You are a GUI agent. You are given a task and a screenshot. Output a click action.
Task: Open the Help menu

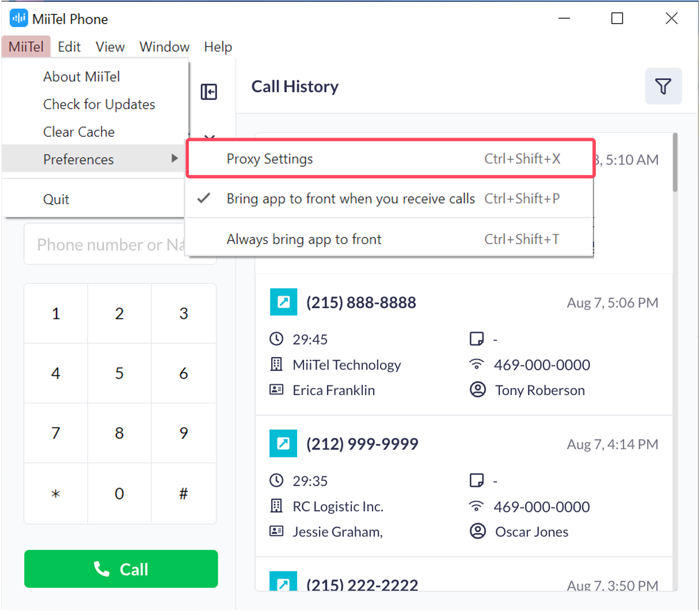218,46
